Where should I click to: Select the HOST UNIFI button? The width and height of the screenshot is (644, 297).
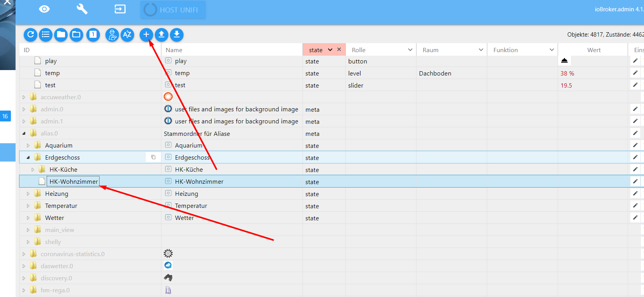pos(173,10)
